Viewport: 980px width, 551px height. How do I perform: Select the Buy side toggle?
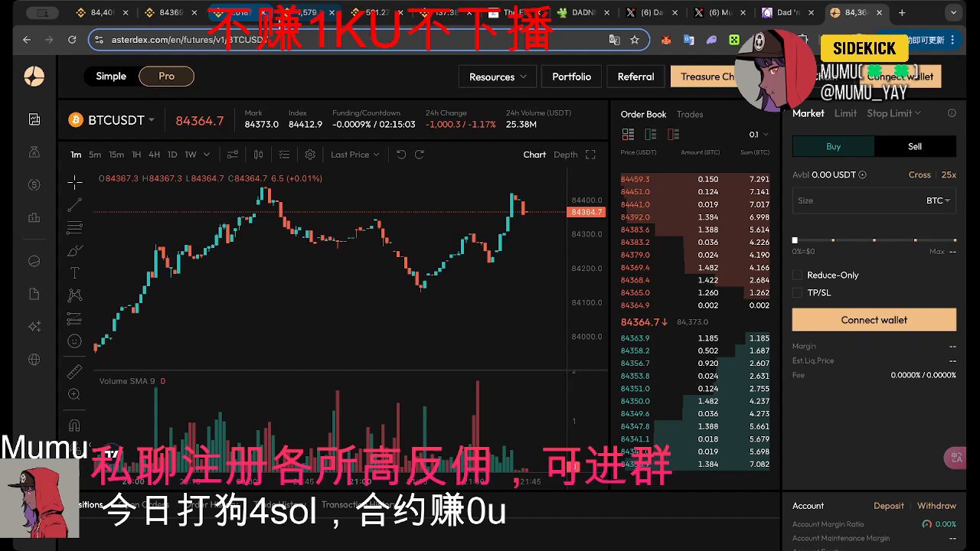[833, 146]
